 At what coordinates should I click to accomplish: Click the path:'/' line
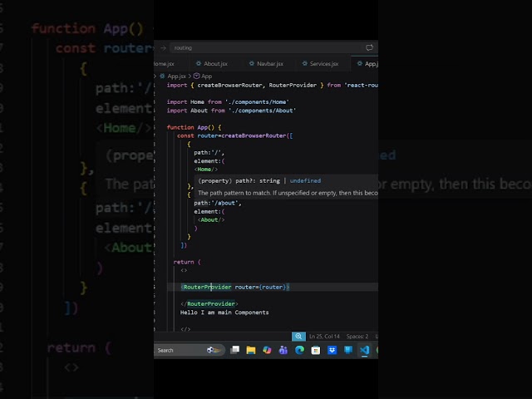click(209, 153)
